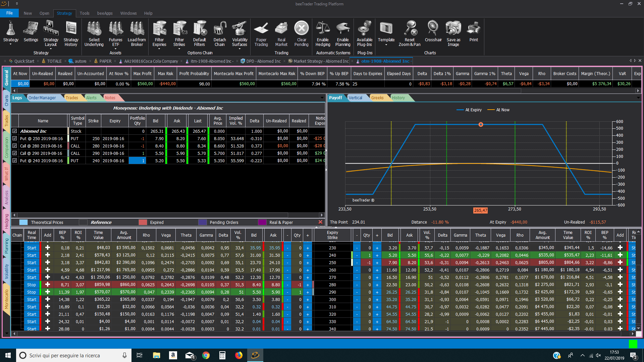Click the Reset Zoom & Pan icon
Viewport: 644px width, 362px height.
pyautogui.click(x=410, y=34)
